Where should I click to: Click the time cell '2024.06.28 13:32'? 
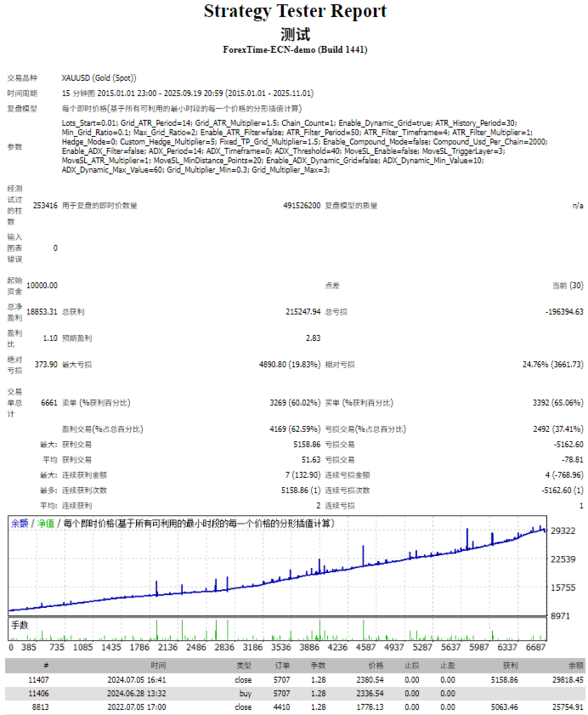[137, 694]
